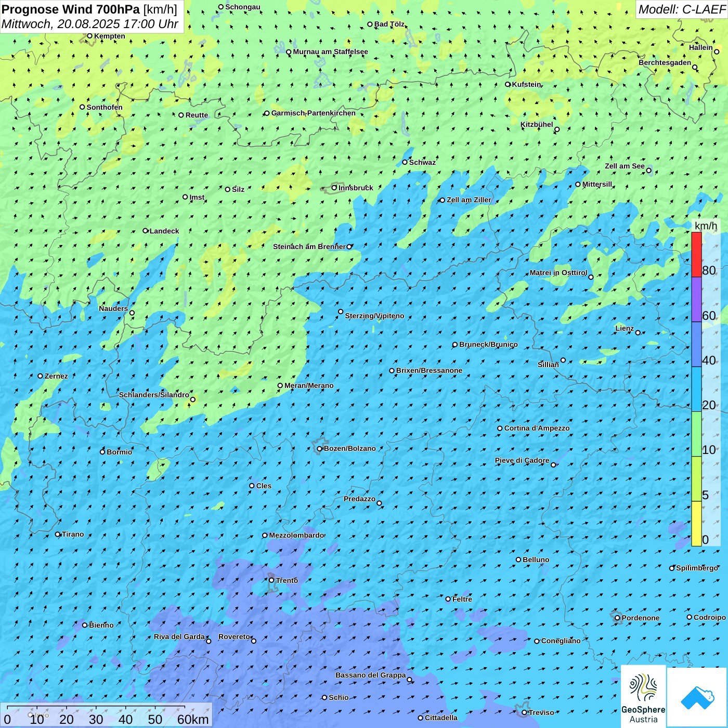The width and height of the screenshot is (728, 728).
Task: Click the 'Predazzo' label
Action: tap(359, 499)
